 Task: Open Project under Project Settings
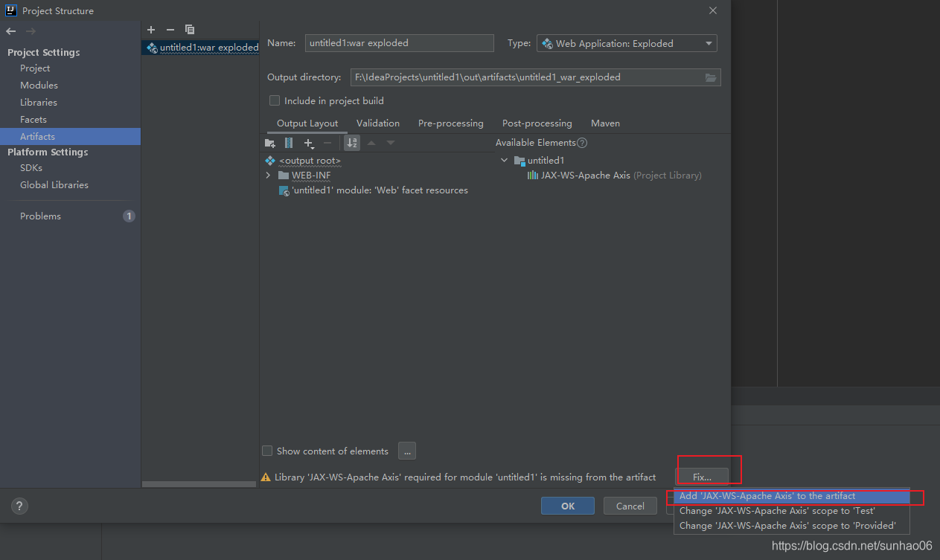pyautogui.click(x=35, y=68)
